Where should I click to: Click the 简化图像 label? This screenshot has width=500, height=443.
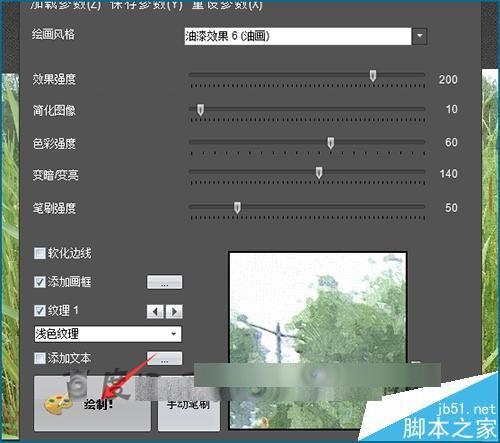54,110
